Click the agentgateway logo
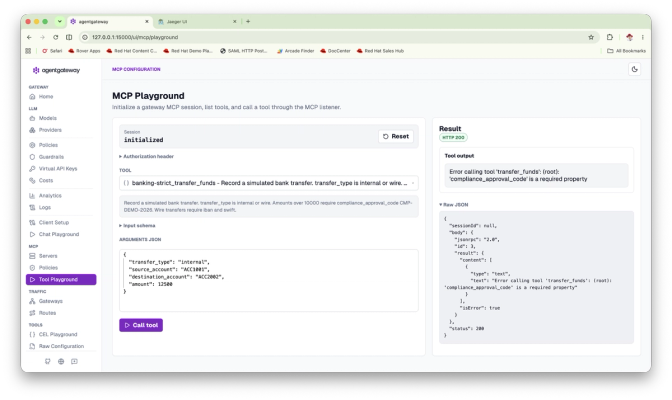The height and width of the screenshot is (400, 672). [x=56, y=70]
